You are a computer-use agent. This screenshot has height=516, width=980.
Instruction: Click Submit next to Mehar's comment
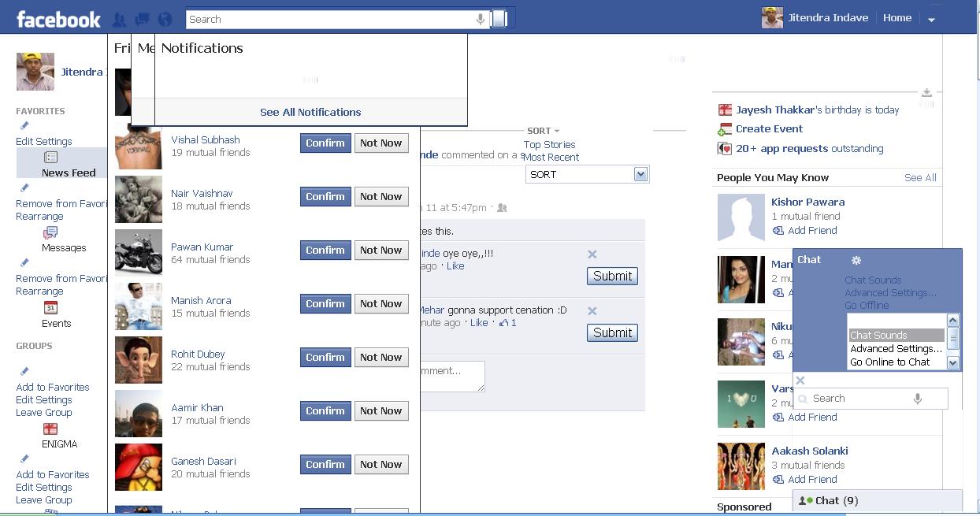tap(612, 333)
